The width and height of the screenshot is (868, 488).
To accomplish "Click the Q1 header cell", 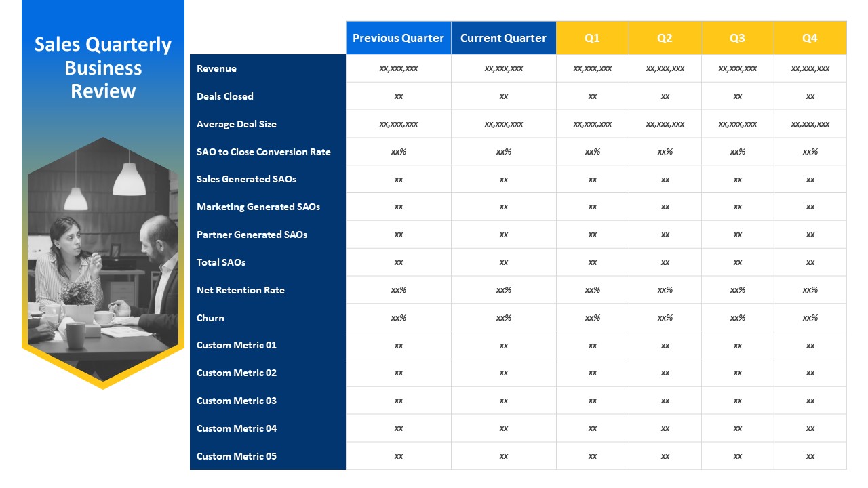I will coord(593,38).
